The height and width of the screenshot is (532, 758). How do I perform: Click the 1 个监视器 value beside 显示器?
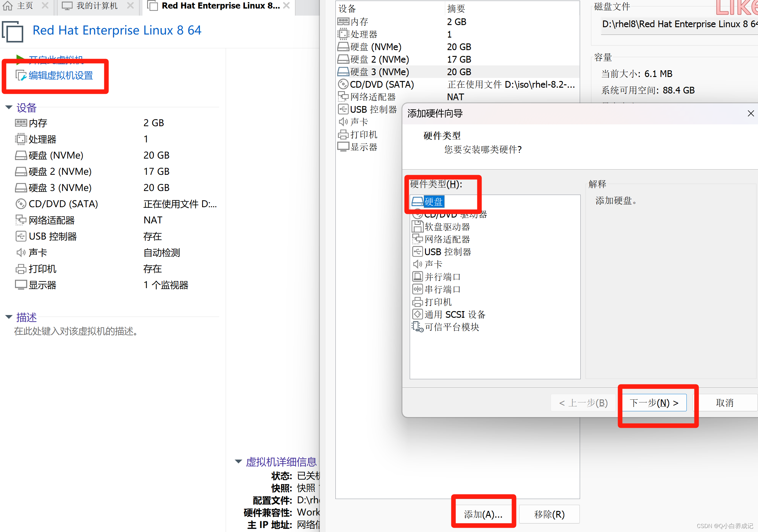166,285
